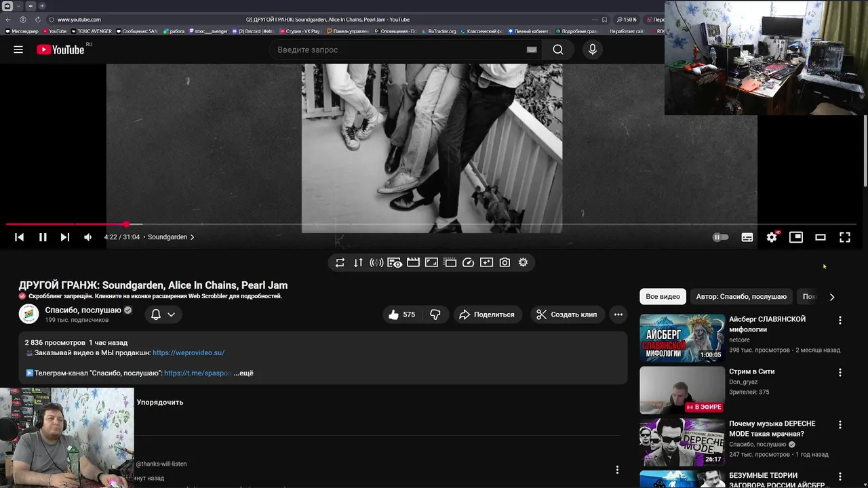Open more actions three-dot menu below video
Image resolution: width=868 pixels, height=488 pixels.
pos(618,314)
